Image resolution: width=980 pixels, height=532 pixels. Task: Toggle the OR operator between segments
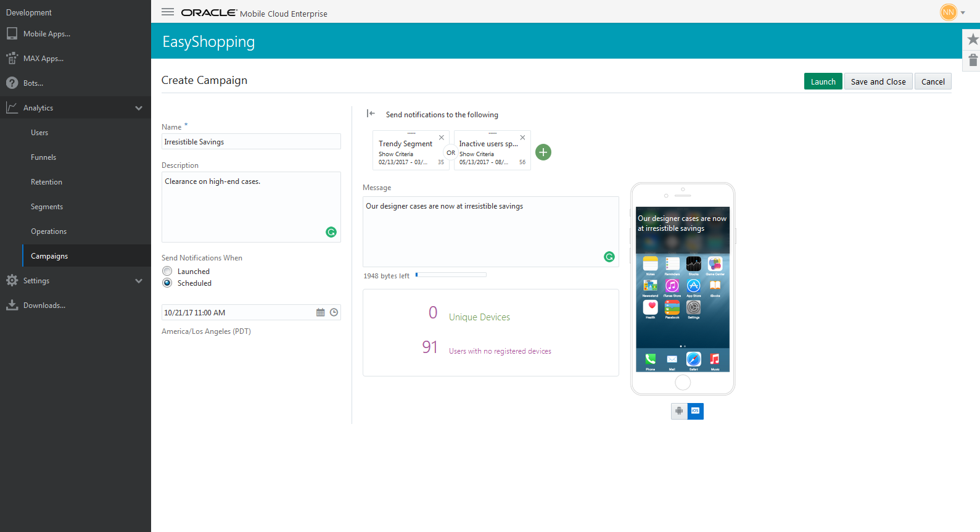point(451,152)
